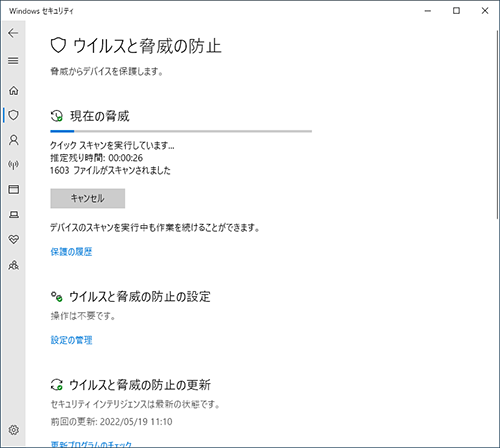Image resolution: width=500 pixels, height=448 pixels.
Task: Open the hamburger navigation menu
Action: click(x=13, y=61)
